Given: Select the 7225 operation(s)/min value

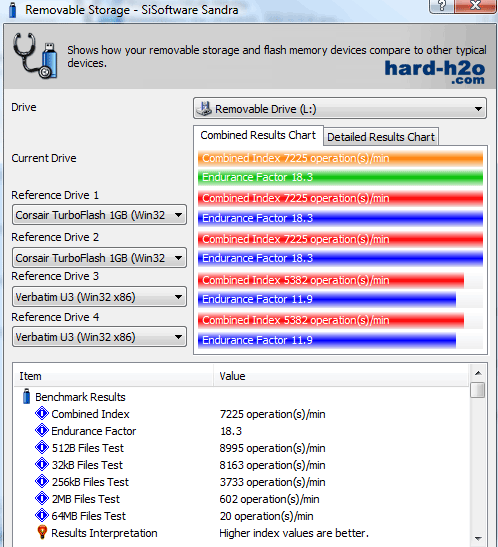Looking at the screenshot, I should coord(272,414).
